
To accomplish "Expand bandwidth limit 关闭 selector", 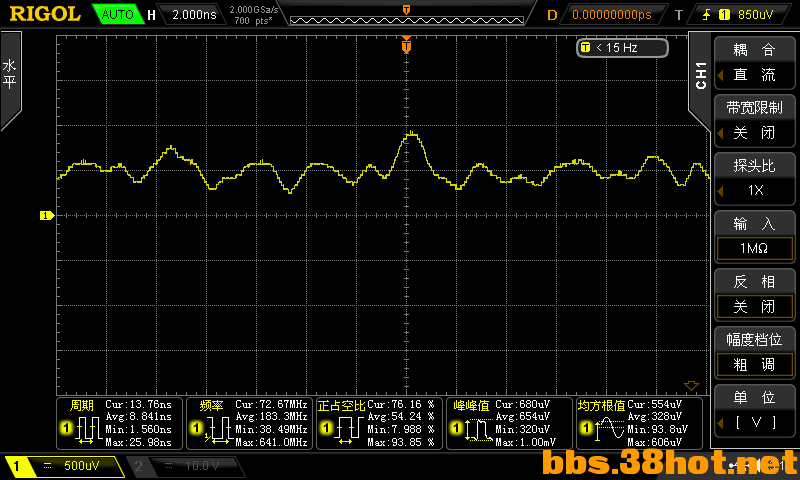I will (x=754, y=133).
